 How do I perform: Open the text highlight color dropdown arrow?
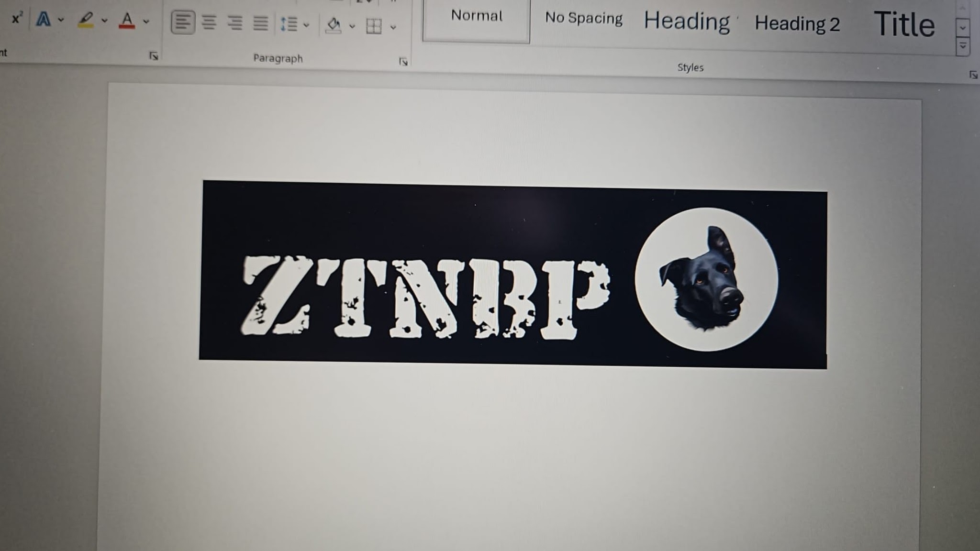pos(104,21)
